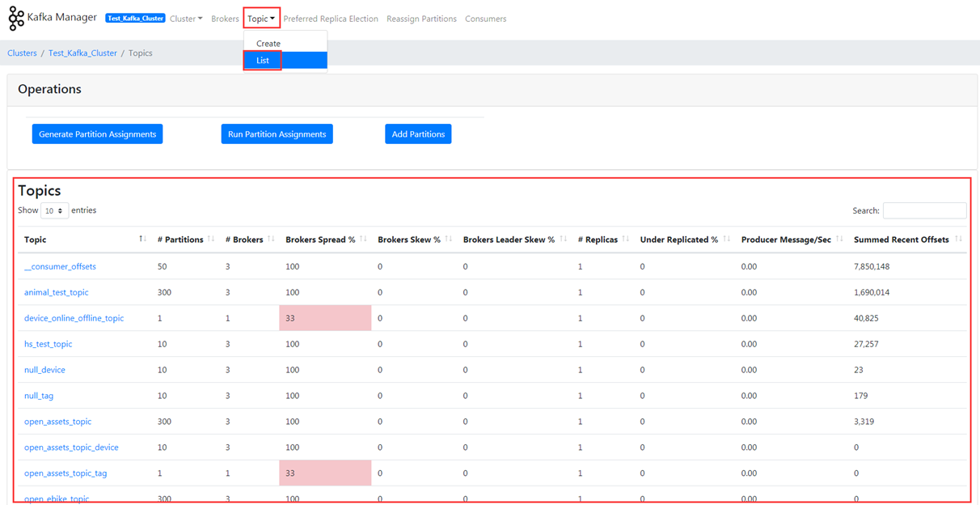The width and height of the screenshot is (980, 505).
Task: Open the __consumer_offsets topic
Action: pyautogui.click(x=60, y=266)
